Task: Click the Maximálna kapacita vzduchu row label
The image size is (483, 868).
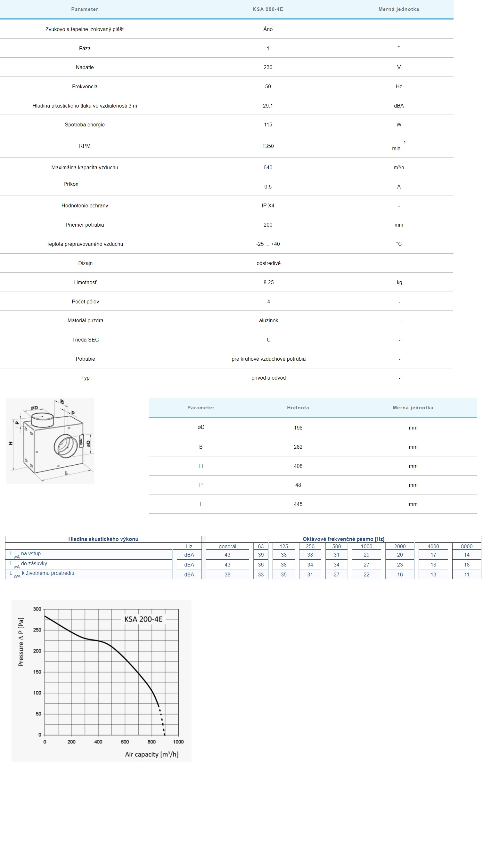Action: pos(85,167)
